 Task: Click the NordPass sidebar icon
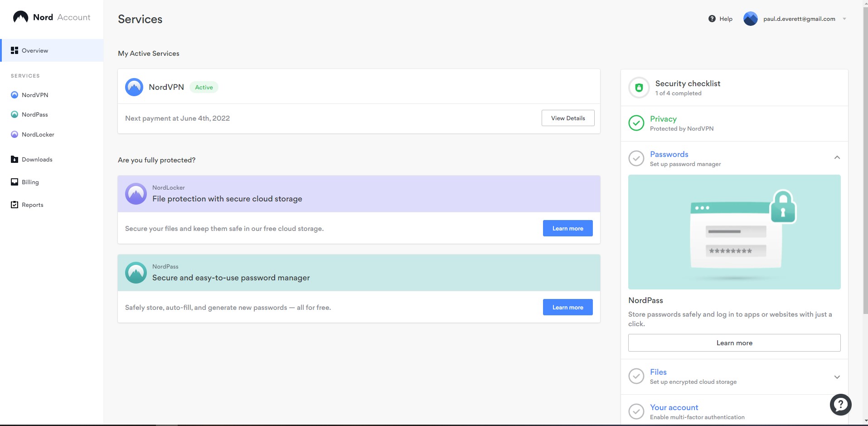[x=15, y=114]
